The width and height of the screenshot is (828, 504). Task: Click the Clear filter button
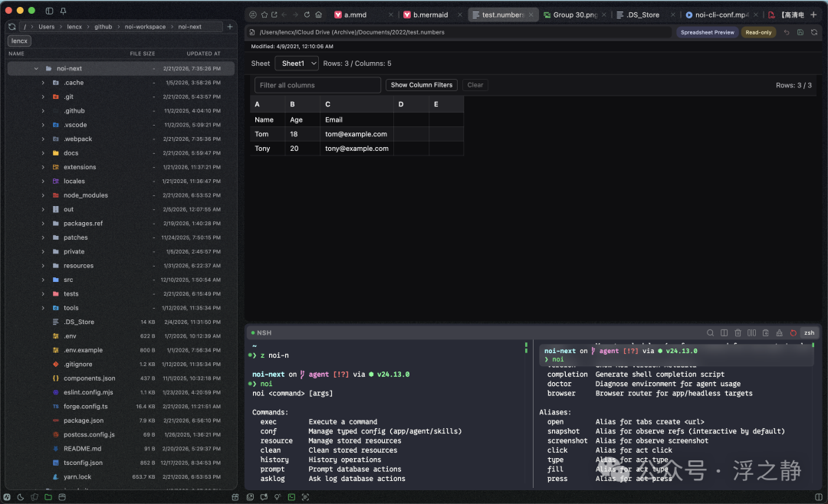click(x=475, y=85)
